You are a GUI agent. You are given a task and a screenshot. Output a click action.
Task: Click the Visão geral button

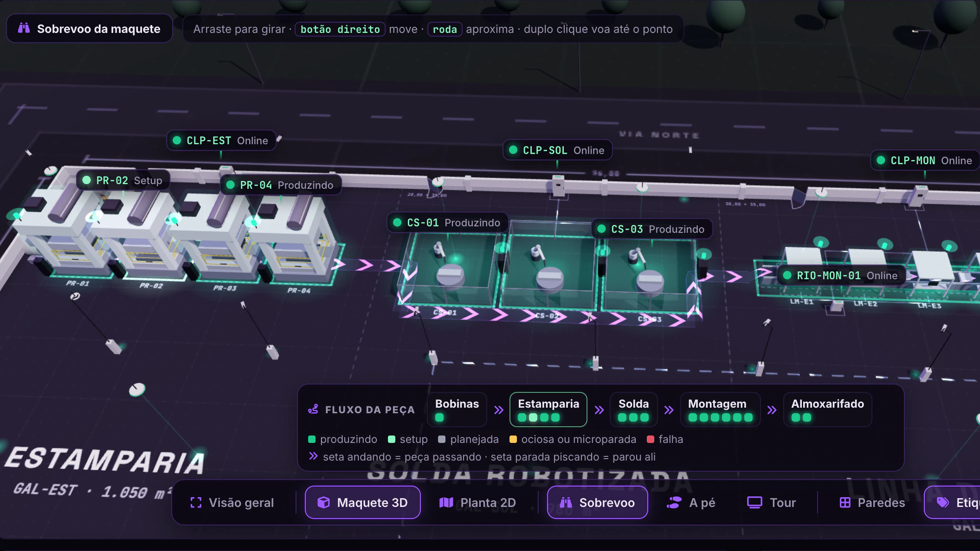click(232, 503)
